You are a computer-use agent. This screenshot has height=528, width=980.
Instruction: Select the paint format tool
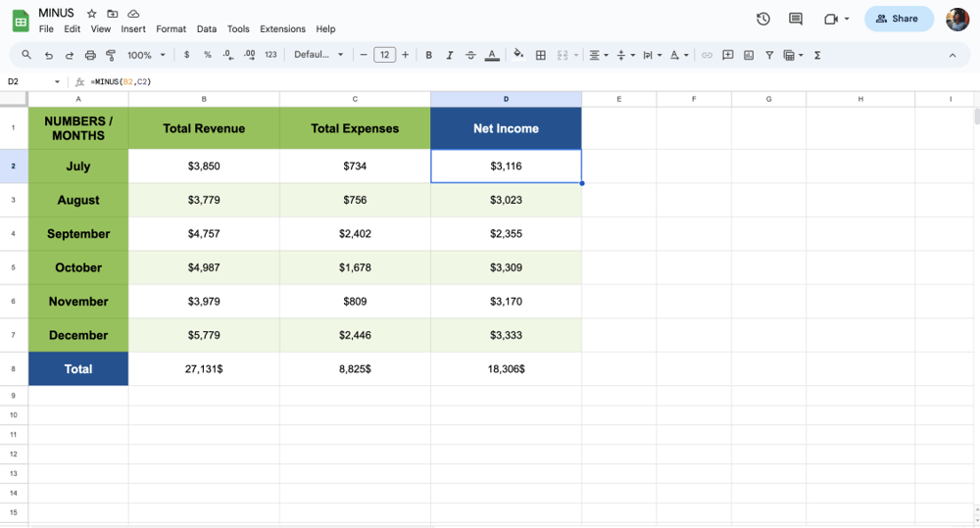(x=111, y=56)
